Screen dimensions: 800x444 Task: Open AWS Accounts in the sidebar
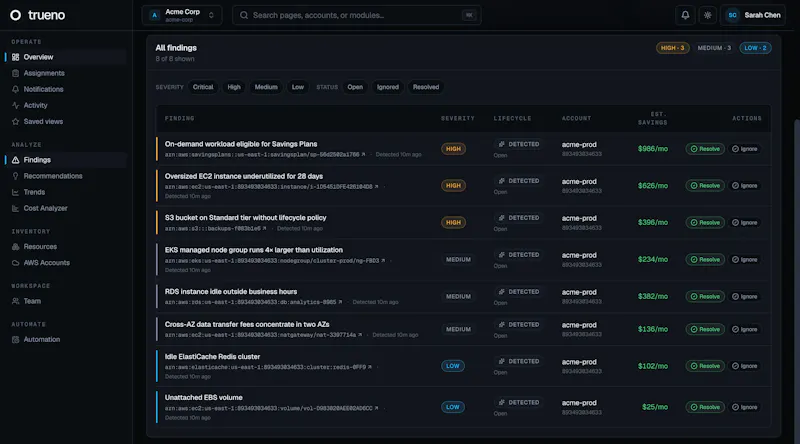[x=65, y=263]
